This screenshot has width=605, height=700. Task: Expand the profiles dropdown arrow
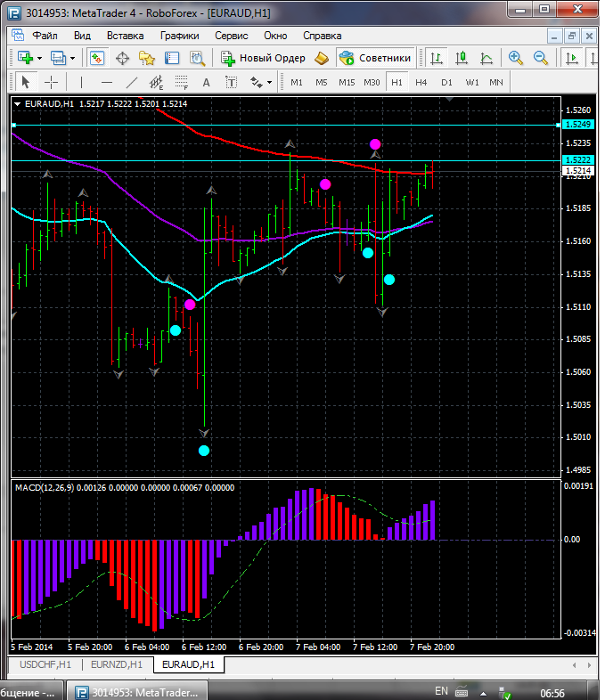[73, 58]
